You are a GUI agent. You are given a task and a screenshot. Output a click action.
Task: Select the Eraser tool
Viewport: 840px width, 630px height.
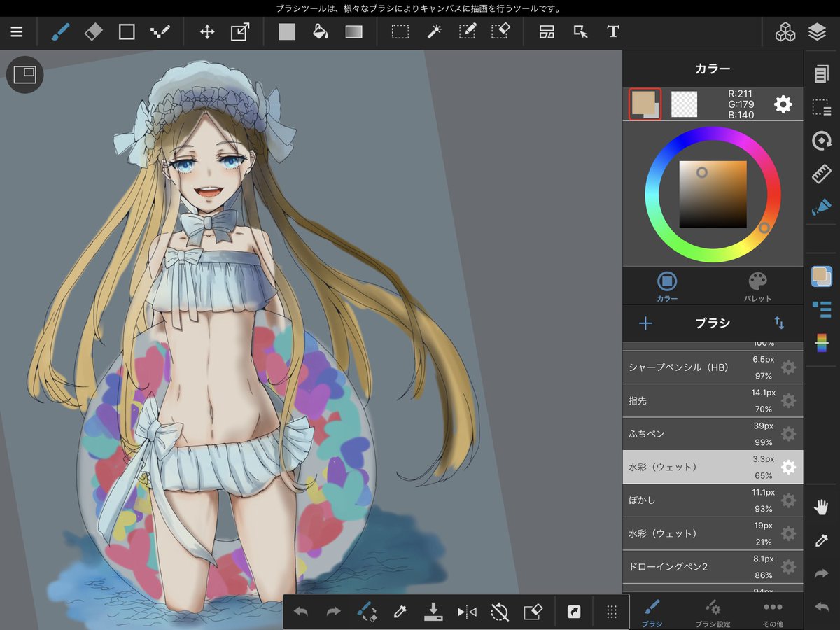pyautogui.click(x=93, y=32)
